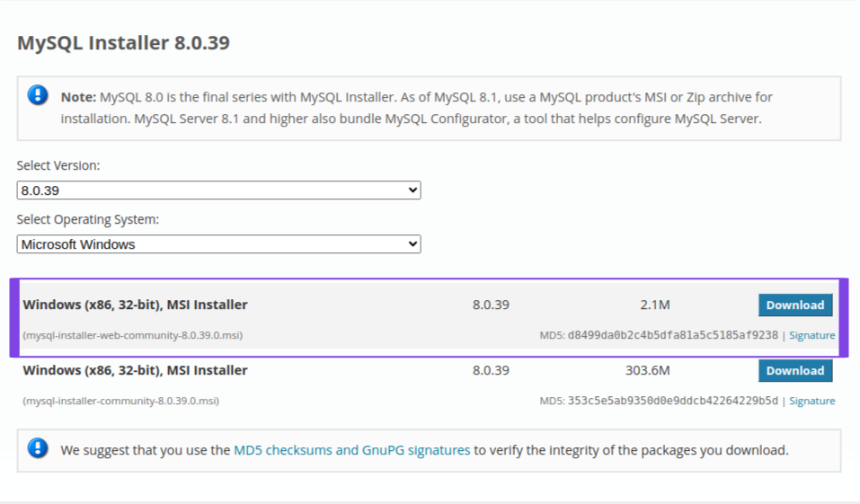Select the mysql-installer-web-community-8.0.39.0.msi filename

coord(132,336)
